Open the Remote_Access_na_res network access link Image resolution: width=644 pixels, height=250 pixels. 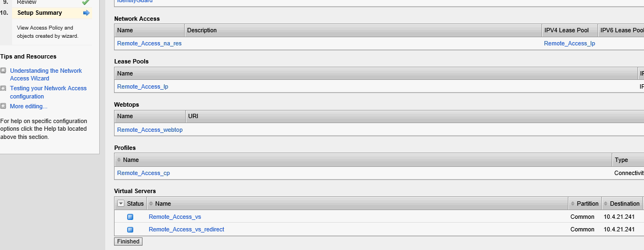[149, 43]
